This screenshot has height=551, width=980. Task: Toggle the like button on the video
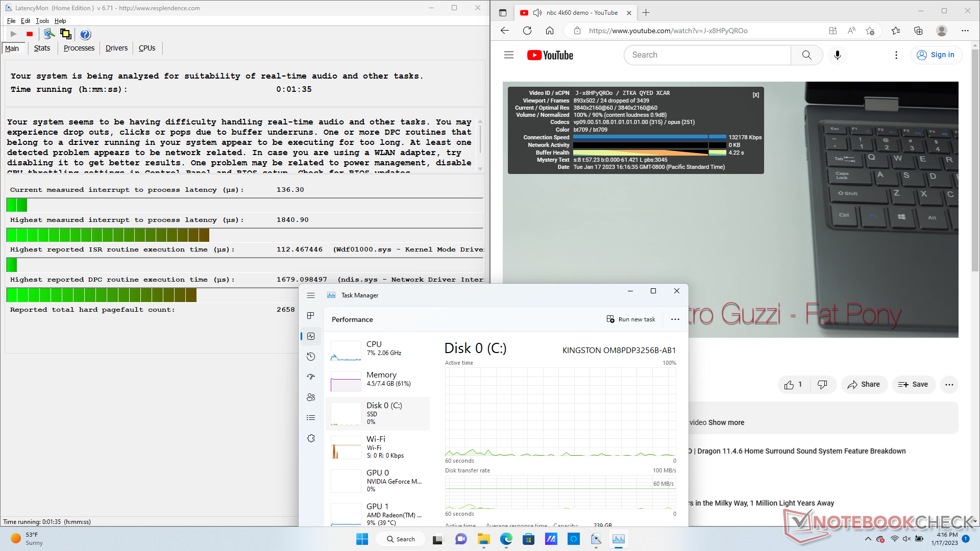click(793, 385)
